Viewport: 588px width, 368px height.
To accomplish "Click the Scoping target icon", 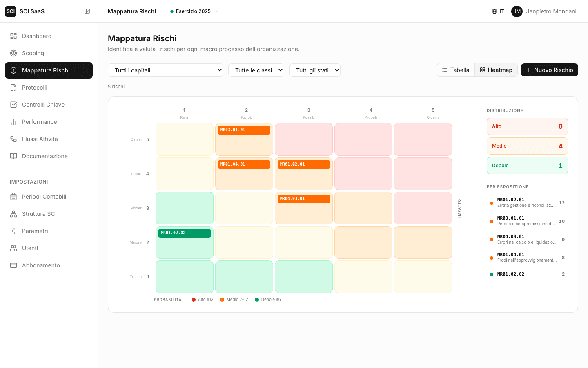I will [13, 53].
